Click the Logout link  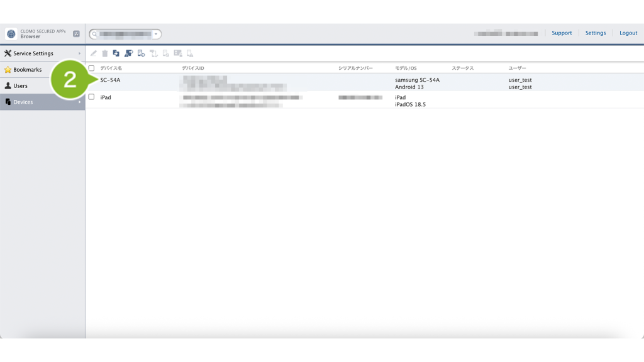[628, 33]
